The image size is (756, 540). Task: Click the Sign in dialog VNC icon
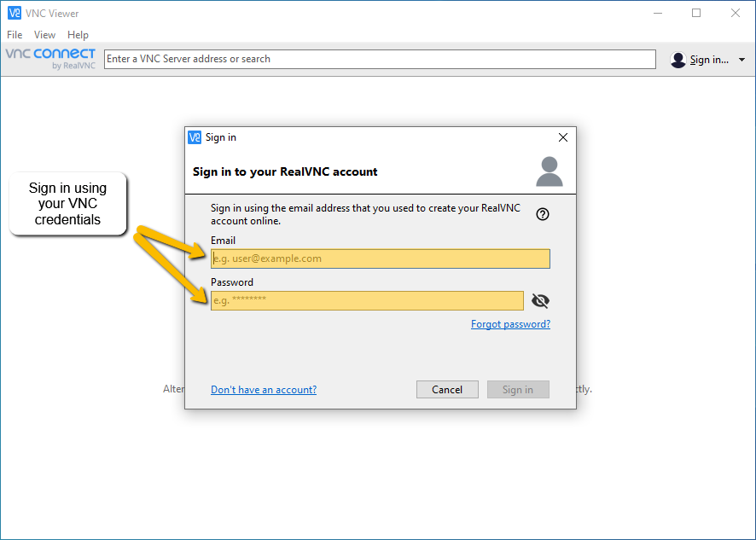point(195,137)
